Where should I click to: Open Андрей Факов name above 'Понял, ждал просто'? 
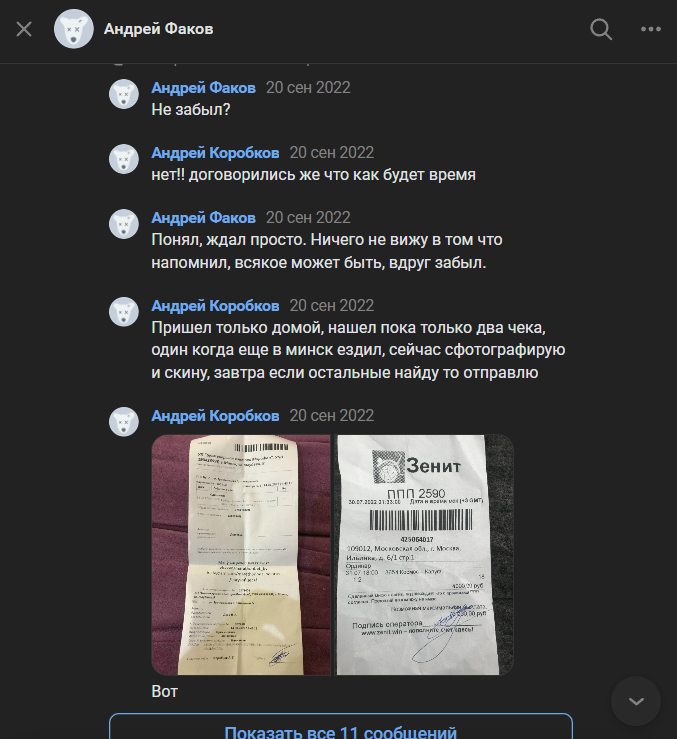click(203, 218)
